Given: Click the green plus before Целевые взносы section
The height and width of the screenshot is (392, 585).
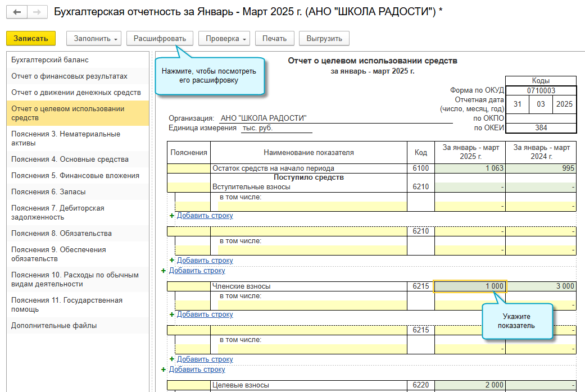Looking at the screenshot, I should [x=164, y=369].
